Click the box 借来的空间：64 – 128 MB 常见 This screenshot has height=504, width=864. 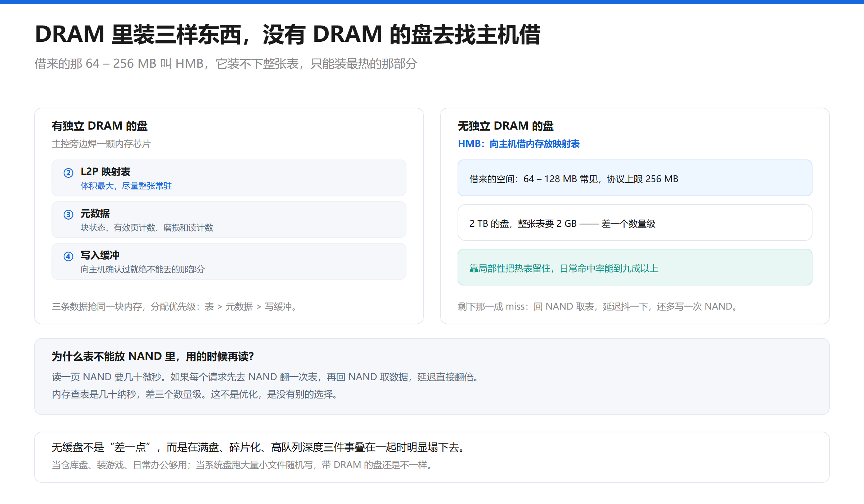635,178
